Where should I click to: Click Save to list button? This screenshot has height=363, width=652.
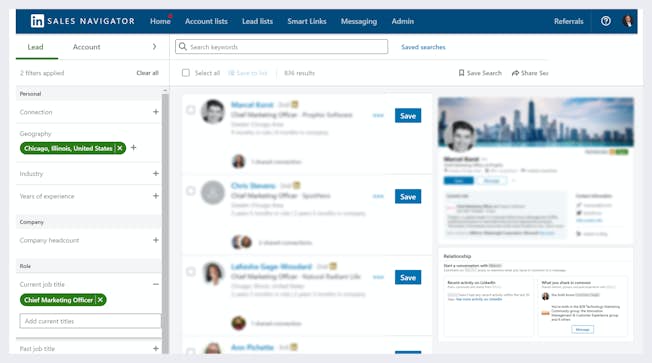[248, 73]
